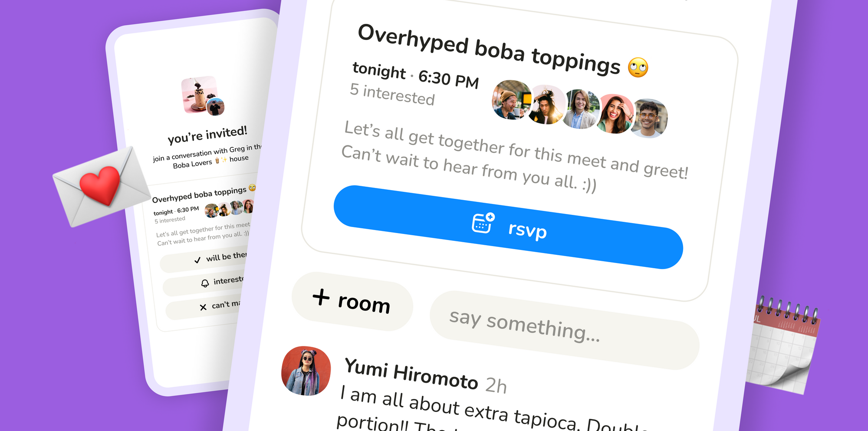The height and width of the screenshot is (431, 868).
Task: Click the calendar-plus icon on rsvp button
Action: pyautogui.click(x=483, y=223)
